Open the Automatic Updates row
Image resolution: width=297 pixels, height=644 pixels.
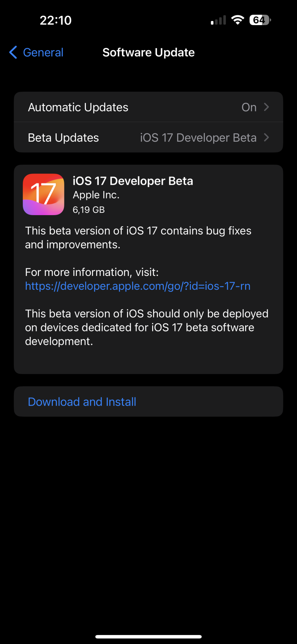click(x=148, y=107)
